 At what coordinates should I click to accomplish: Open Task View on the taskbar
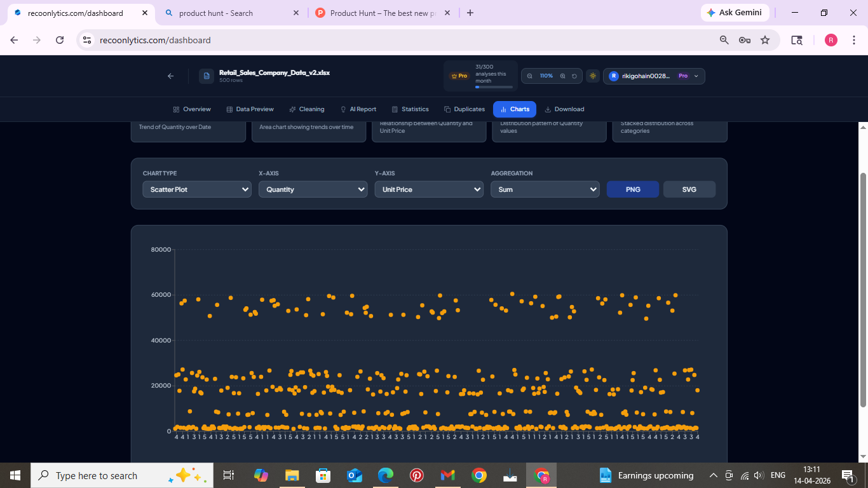click(229, 475)
